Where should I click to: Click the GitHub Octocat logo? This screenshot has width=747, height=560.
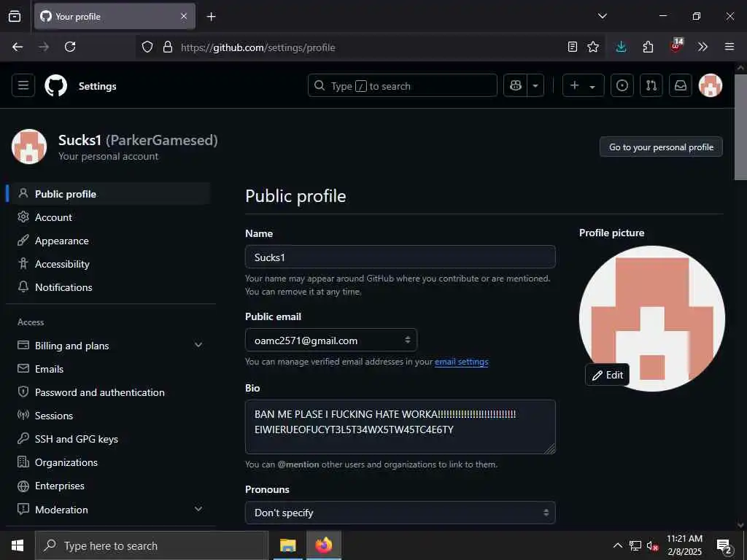55,86
